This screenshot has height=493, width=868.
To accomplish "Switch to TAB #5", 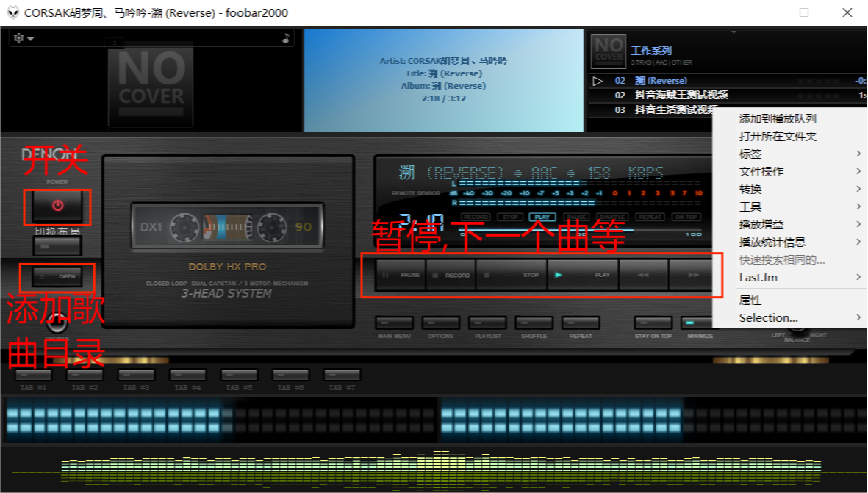I will point(239,375).
